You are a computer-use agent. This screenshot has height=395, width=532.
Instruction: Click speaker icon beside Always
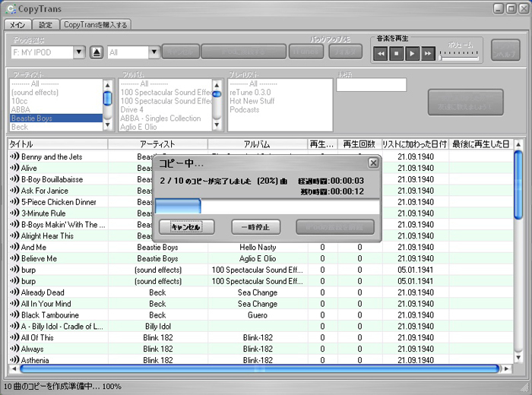point(14,349)
